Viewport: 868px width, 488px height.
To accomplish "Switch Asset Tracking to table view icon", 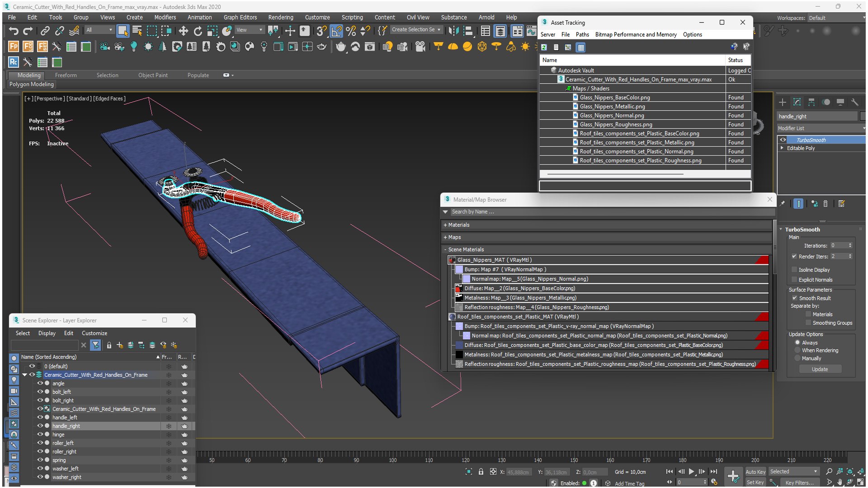I will point(581,47).
